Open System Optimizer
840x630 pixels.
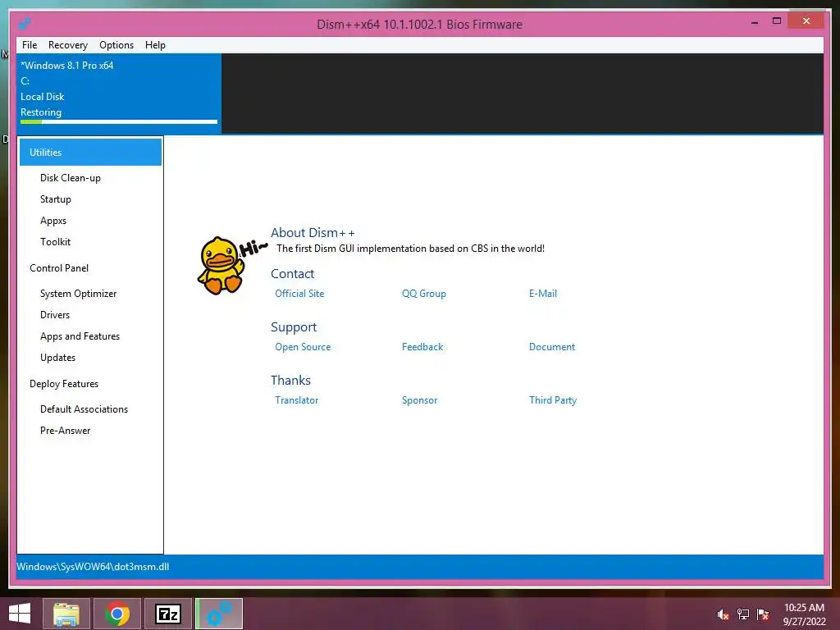click(x=78, y=294)
